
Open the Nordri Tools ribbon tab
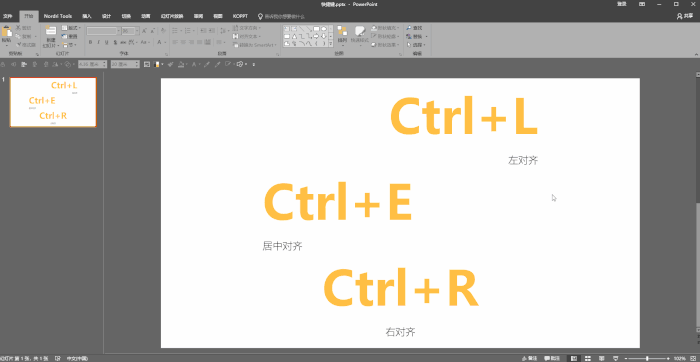tap(58, 16)
